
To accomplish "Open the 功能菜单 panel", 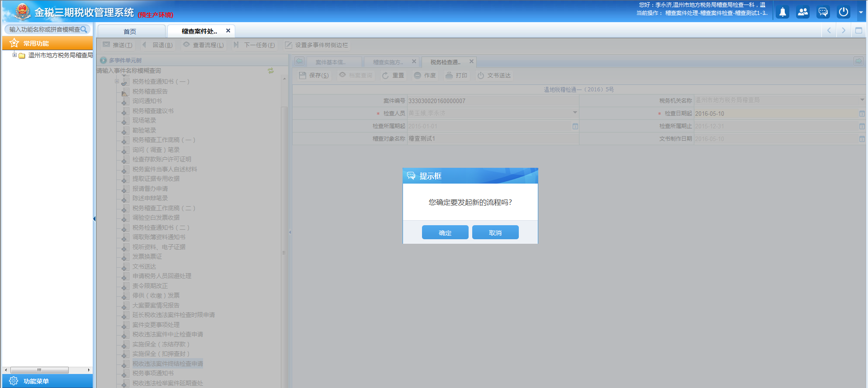I will [47, 381].
